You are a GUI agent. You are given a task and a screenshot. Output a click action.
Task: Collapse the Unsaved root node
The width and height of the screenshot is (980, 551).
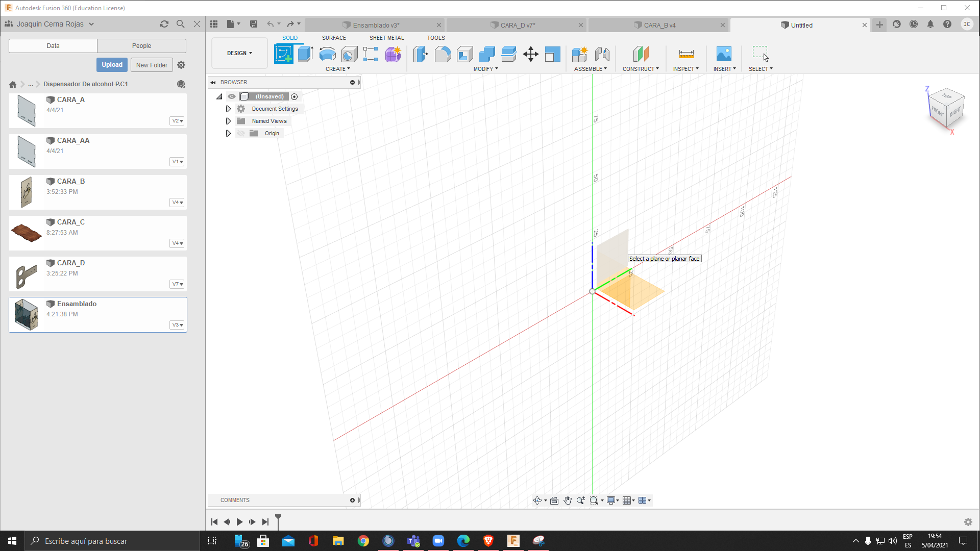[x=219, y=96]
